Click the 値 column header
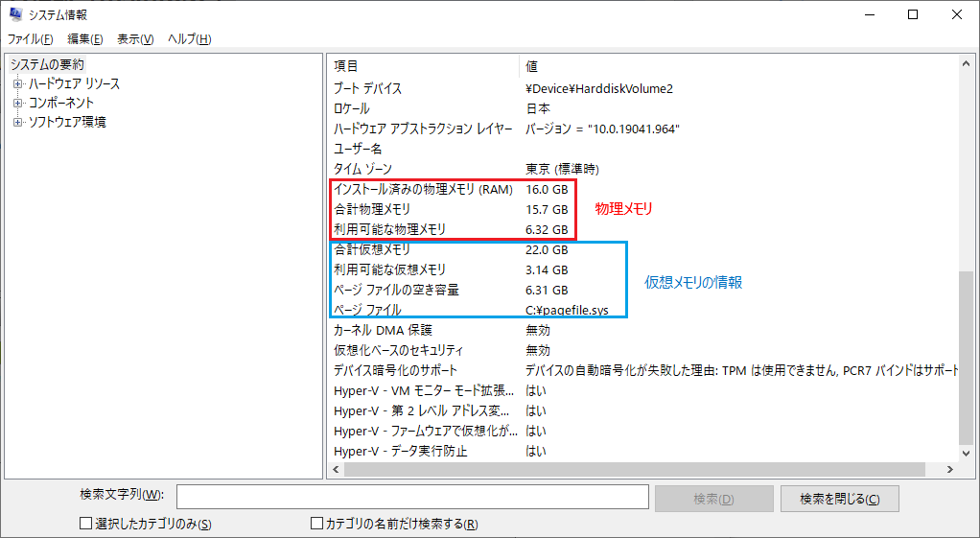 point(738,65)
